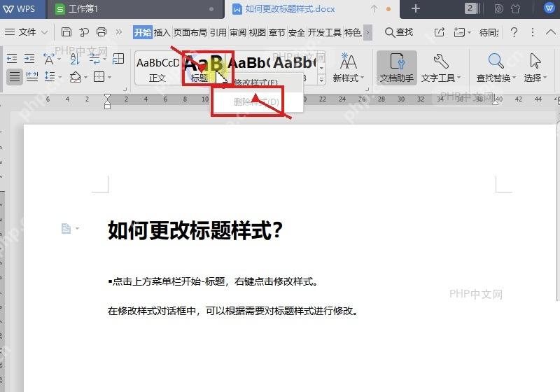Open the line spacing dropdown
560x392 pixels.
tap(52, 76)
